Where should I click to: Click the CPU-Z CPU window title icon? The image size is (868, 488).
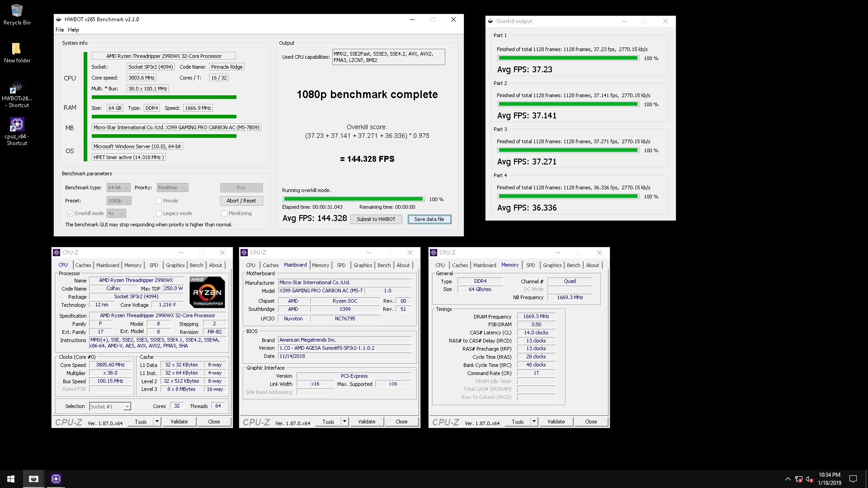(x=57, y=253)
